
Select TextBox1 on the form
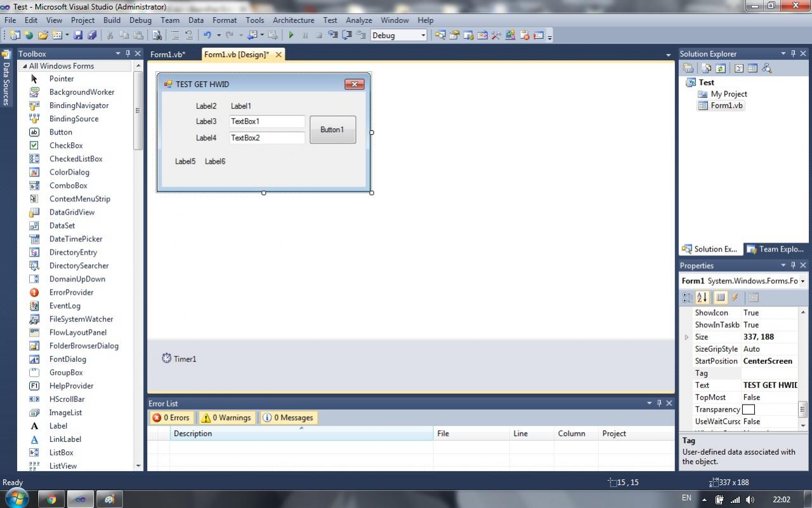point(267,121)
